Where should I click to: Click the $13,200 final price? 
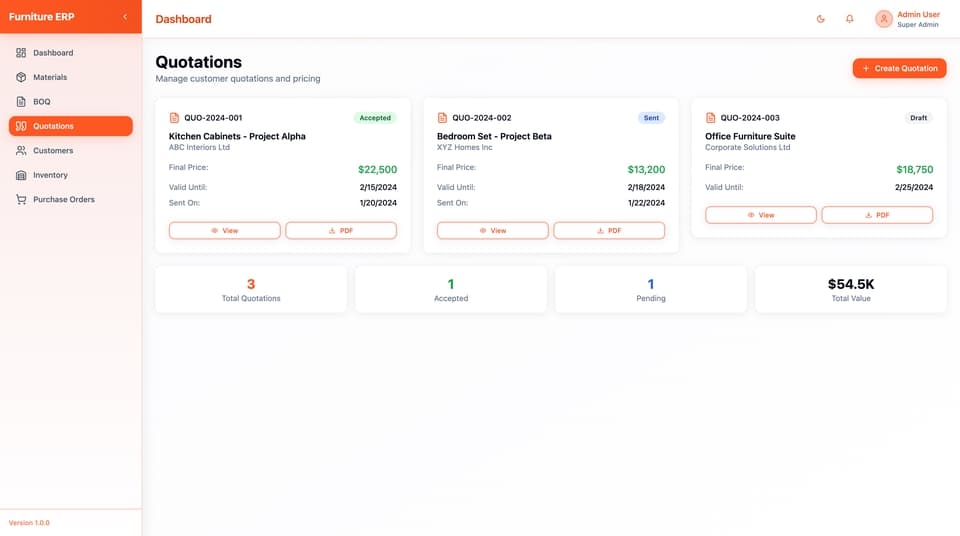646,170
